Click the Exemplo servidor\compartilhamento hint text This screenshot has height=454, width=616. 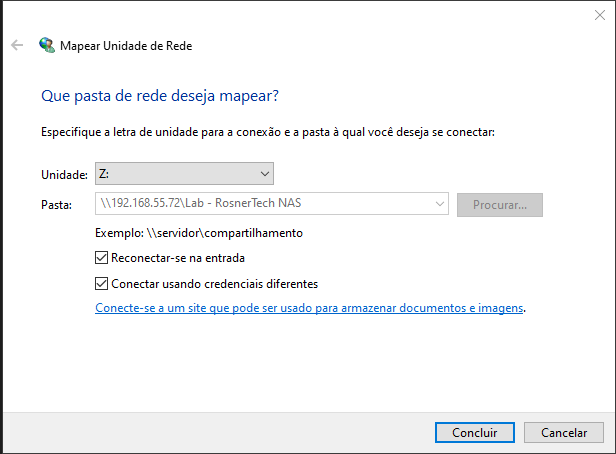(199, 233)
